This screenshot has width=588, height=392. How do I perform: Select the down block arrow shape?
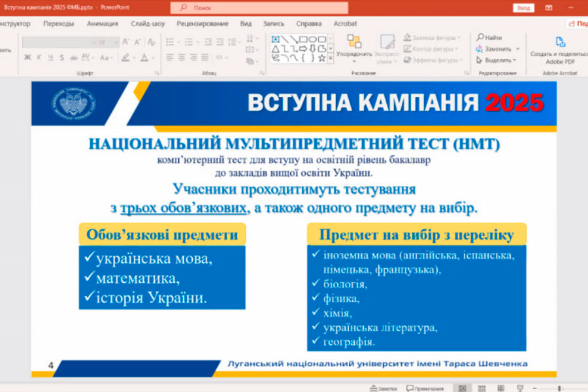(x=312, y=49)
